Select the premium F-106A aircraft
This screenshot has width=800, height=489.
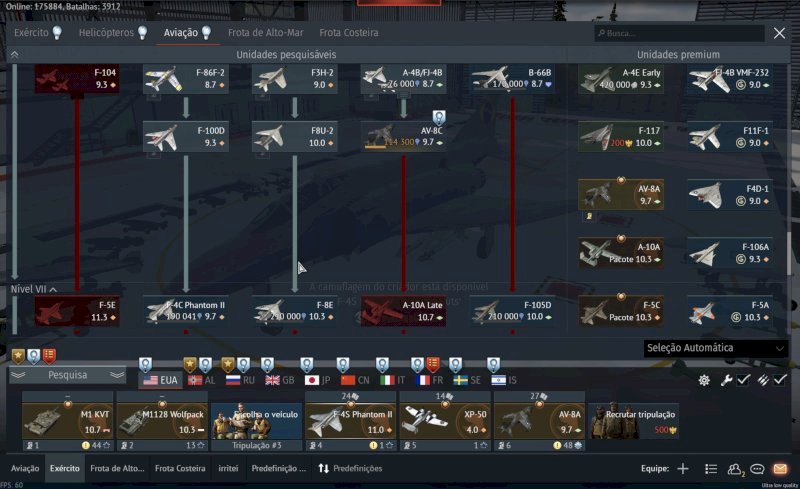[x=730, y=253]
